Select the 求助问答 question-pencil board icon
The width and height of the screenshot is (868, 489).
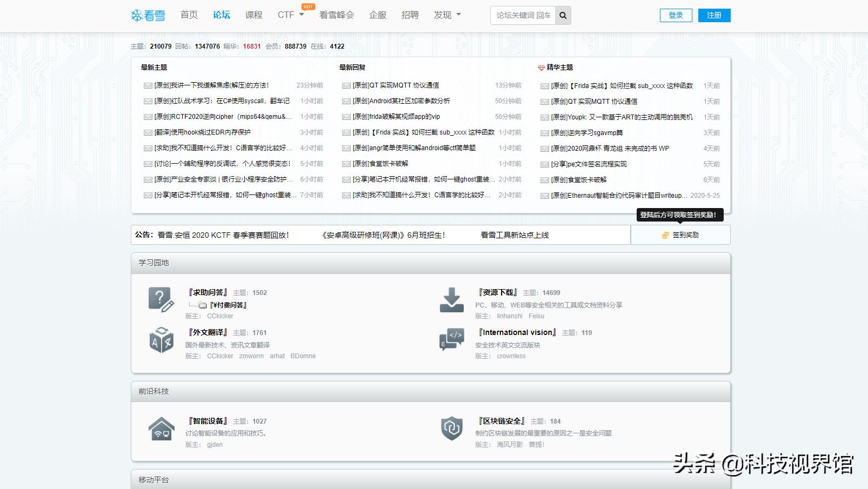click(161, 299)
